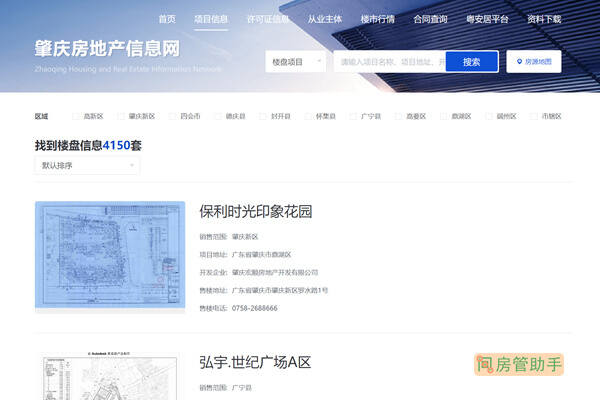Click the sales phone 0758-2688666
This screenshot has height=400, width=600.
point(254,308)
